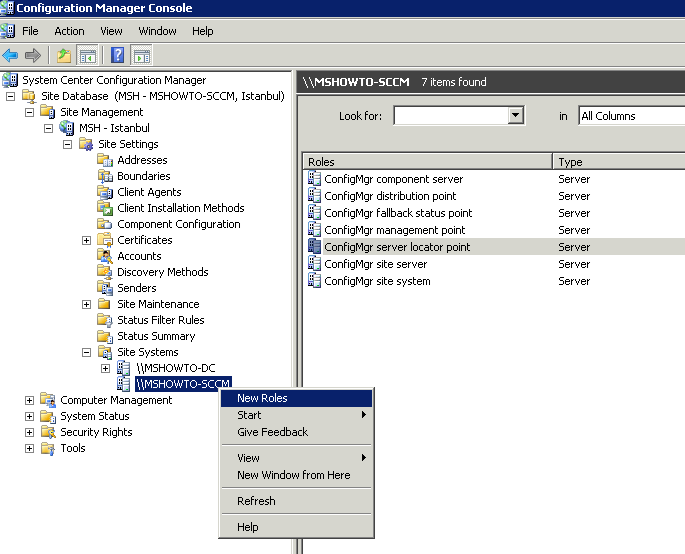Choose Help in the context menu
Screen dimensions: 685x554
click(296, 527)
